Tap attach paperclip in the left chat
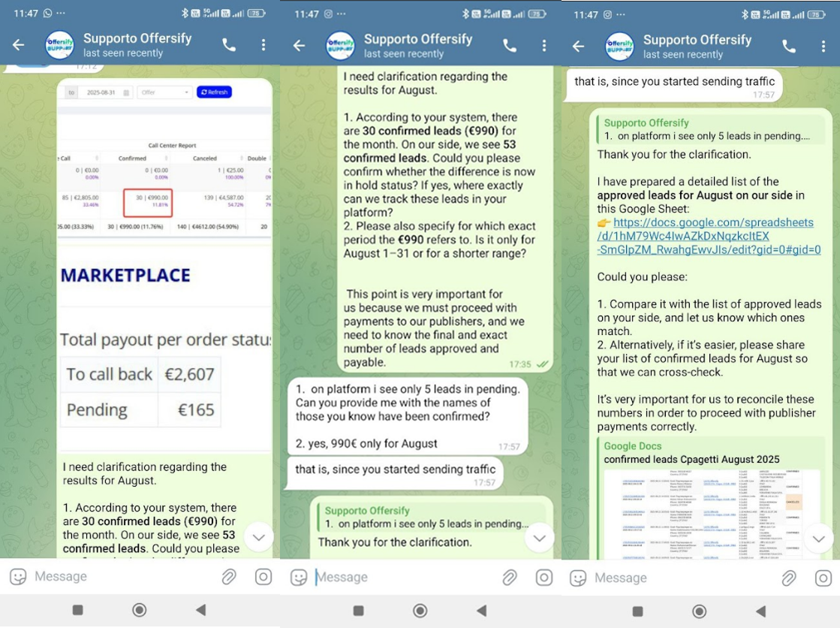This screenshot has height=628, width=840. point(229,576)
